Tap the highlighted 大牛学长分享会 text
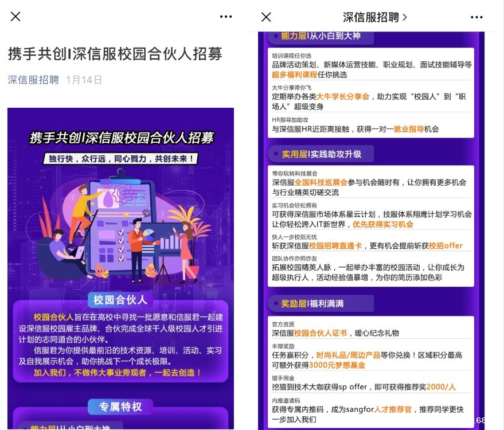Image resolution: width=504 pixels, height=430 pixels. (x=343, y=96)
